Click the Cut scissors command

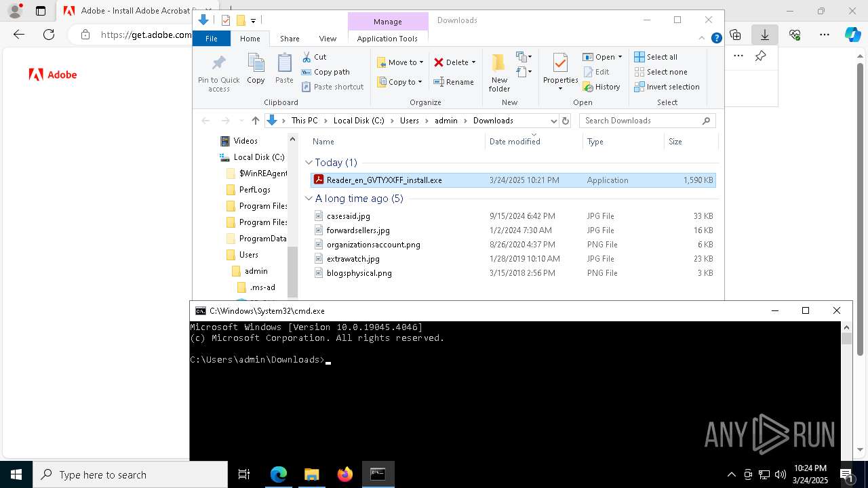click(x=314, y=57)
